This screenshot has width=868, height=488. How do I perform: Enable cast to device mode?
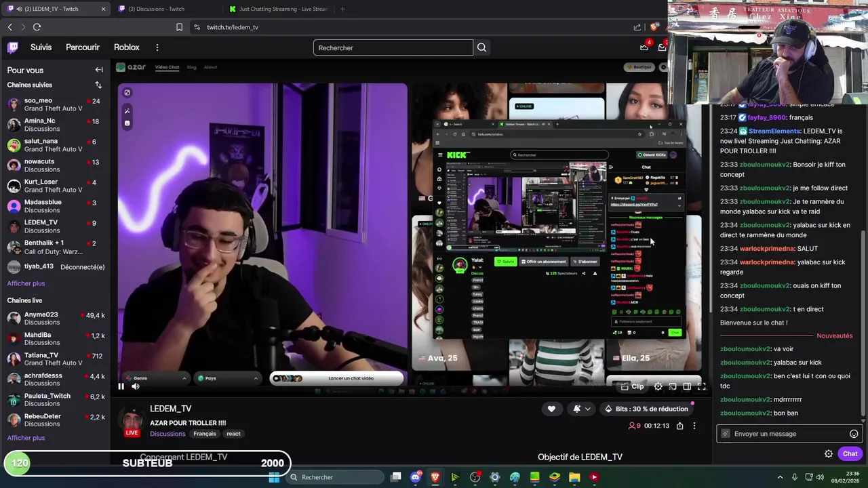[x=673, y=386]
